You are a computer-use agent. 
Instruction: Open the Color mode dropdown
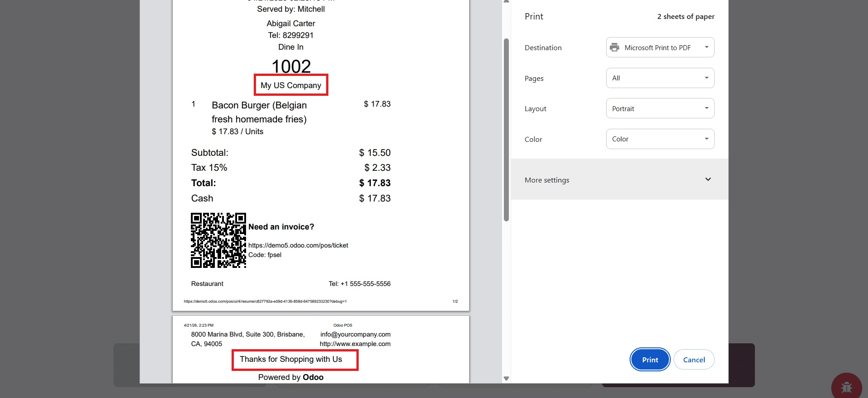coord(660,139)
